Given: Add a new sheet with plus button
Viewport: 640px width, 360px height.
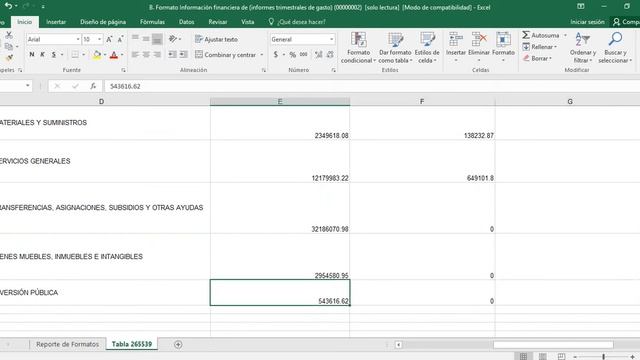Looking at the screenshot, I should (x=178, y=344).
